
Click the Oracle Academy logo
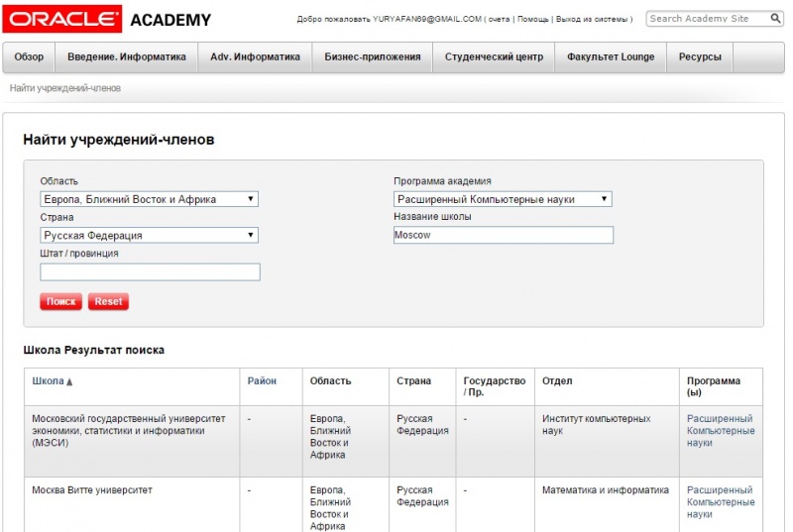[107, 19]
